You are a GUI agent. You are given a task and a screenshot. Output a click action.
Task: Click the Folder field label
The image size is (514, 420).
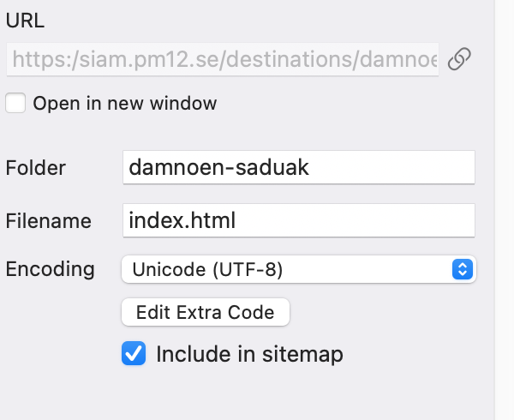click(35, 167)
